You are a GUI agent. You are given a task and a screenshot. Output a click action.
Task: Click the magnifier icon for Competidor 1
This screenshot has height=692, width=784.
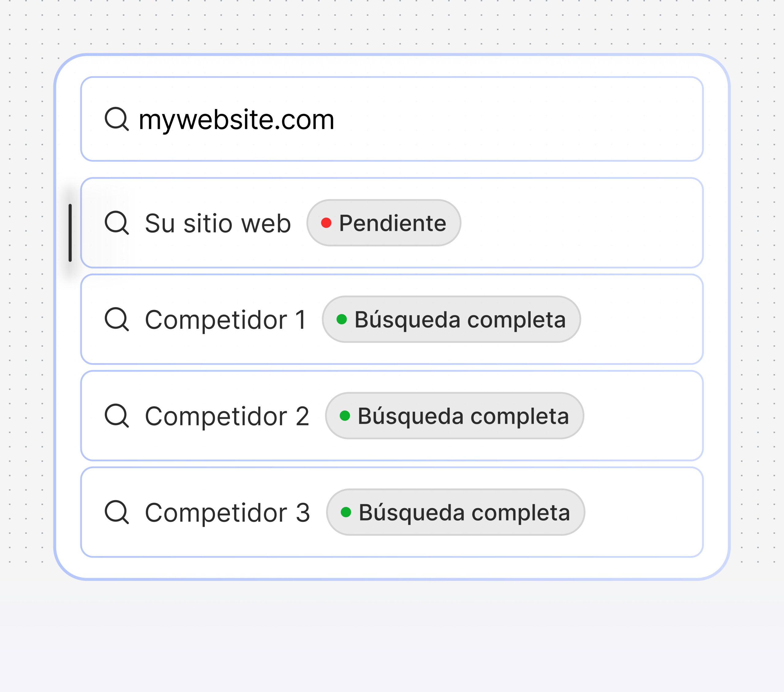pyautogui.click(x=117, y=319)
